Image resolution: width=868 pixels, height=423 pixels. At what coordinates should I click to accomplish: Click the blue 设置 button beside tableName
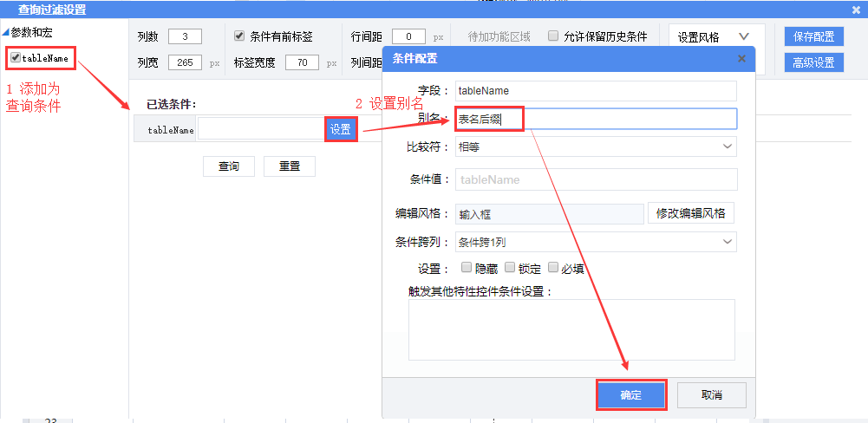tap(340, 129)
